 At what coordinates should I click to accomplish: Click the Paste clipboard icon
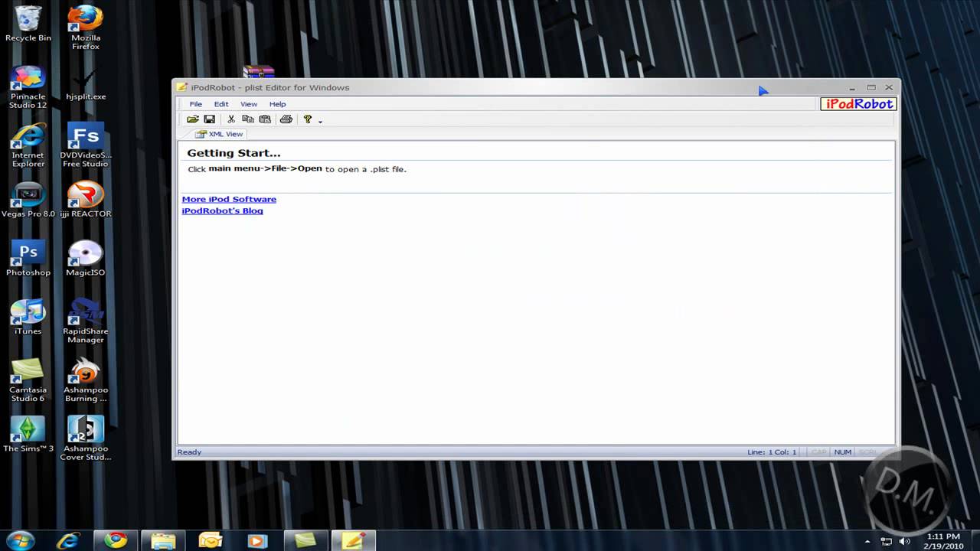265,119
